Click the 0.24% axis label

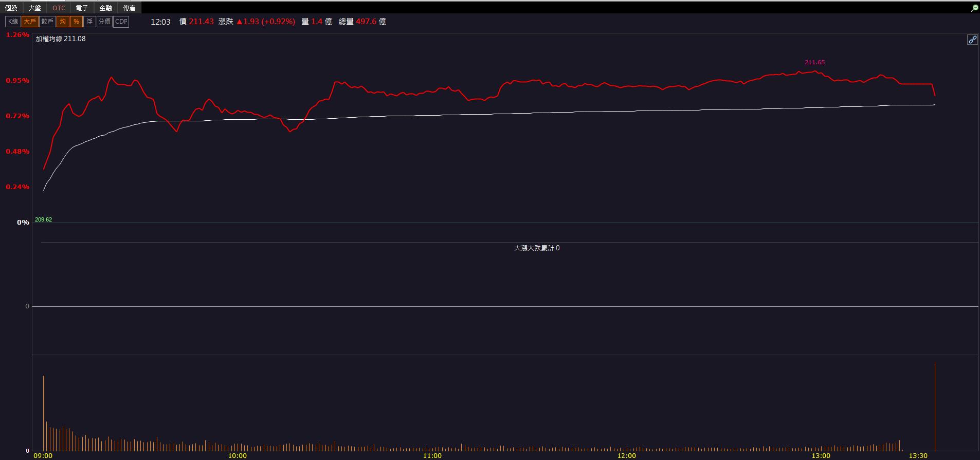click(x=17, y=187)
